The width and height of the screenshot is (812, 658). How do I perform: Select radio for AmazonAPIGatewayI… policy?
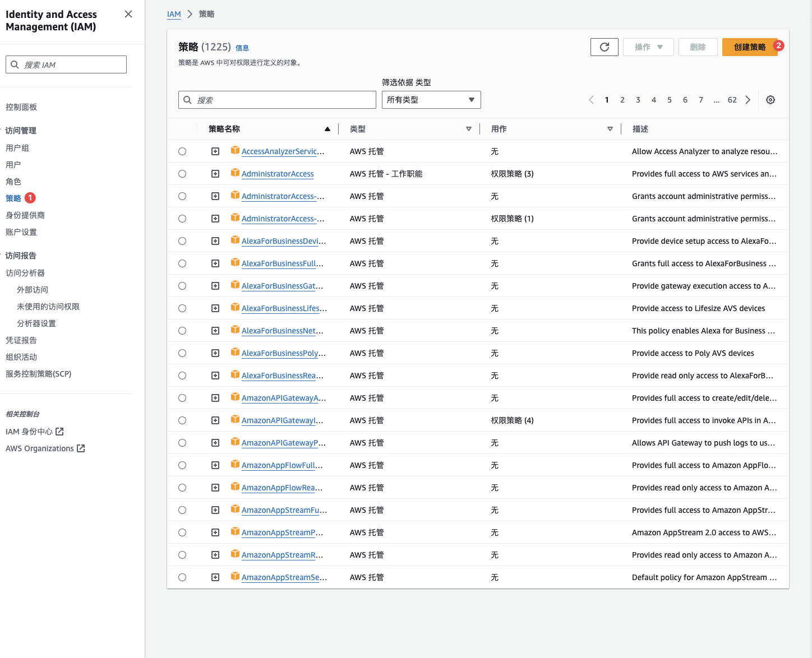[x=182, y=420]
